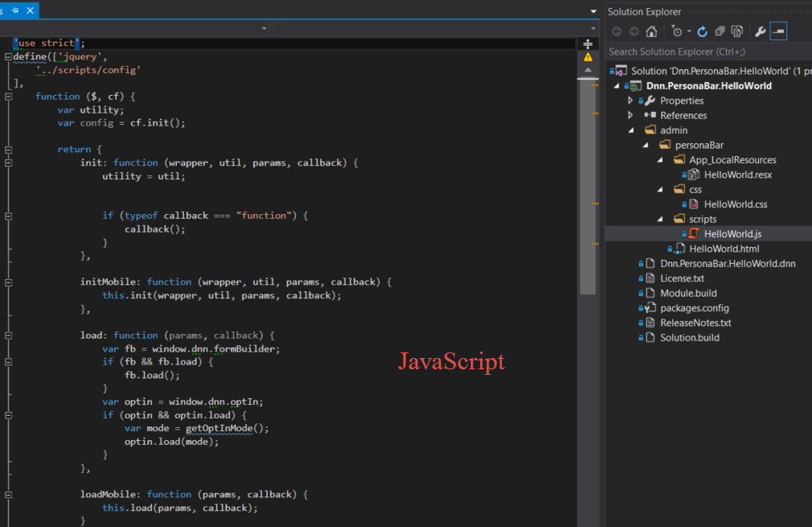Click the css folder icon
This screenshot has width=812, height=527.
click(679, 190)
